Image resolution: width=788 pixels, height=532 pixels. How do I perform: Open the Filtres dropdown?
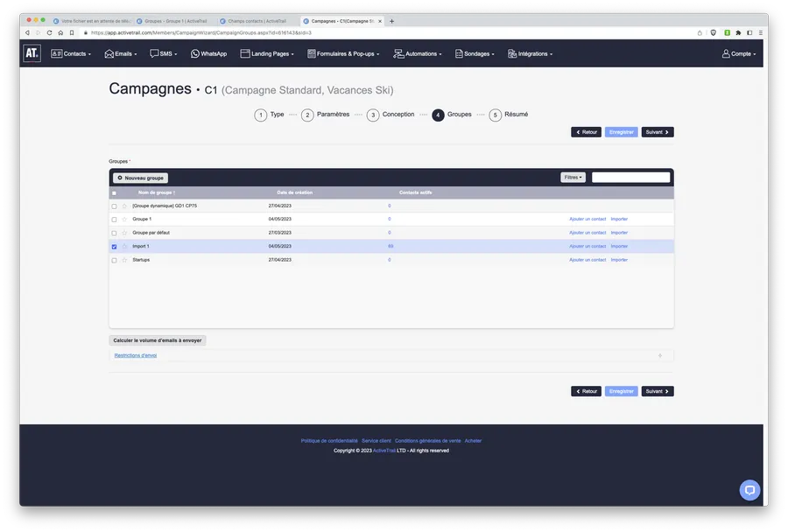(573, 178)
